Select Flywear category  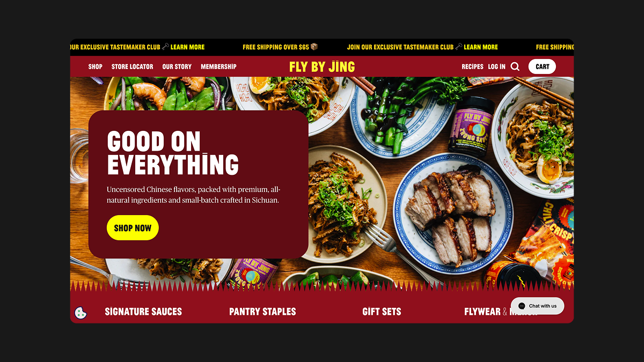(482, 312)
